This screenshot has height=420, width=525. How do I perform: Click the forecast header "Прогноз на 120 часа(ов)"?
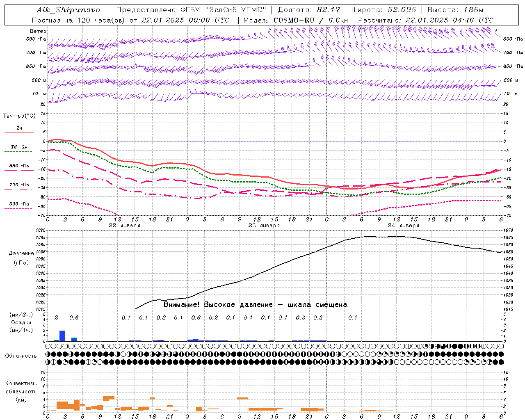pos(79,20)
